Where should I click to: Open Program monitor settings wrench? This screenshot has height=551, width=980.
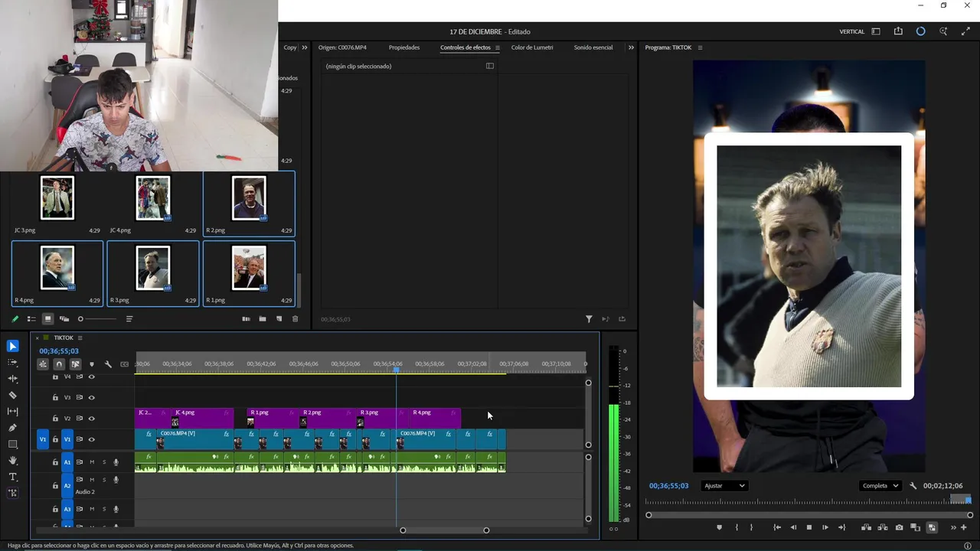[x=913, y=486]
